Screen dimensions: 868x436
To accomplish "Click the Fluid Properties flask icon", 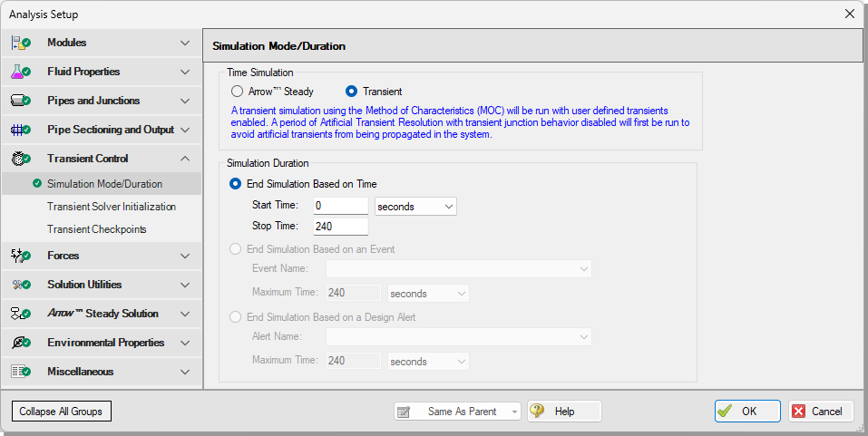I will [x=21, y=72].
